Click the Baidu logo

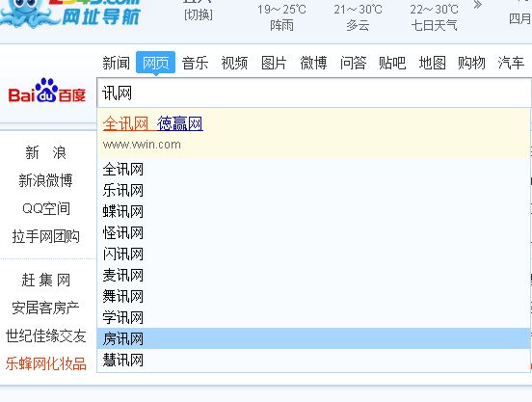coord(47,91)
